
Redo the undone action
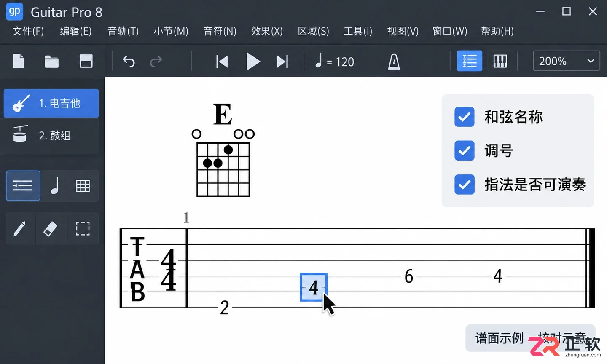[156, 62]
